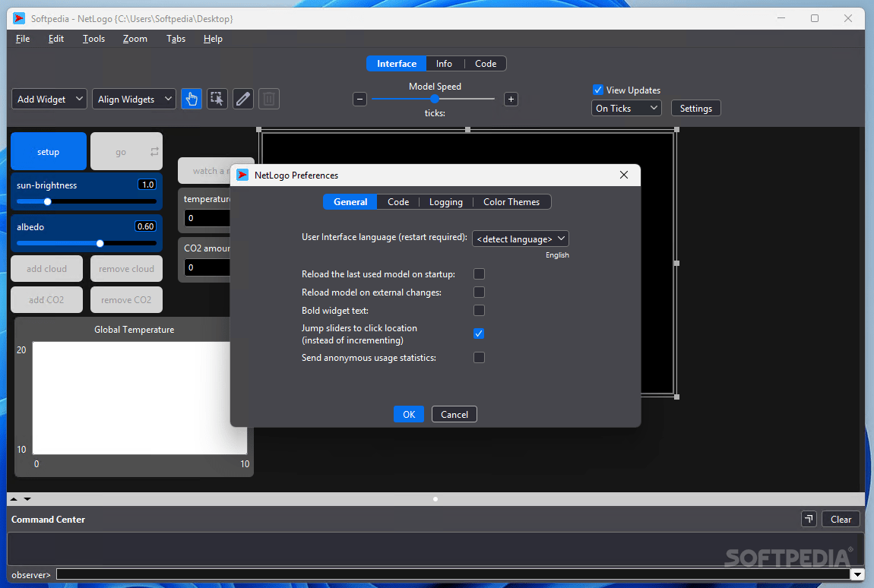Viewport: 874px width, 588px height.
Task: Enable Send anonymous usage statistics
Action: (479, 357)
